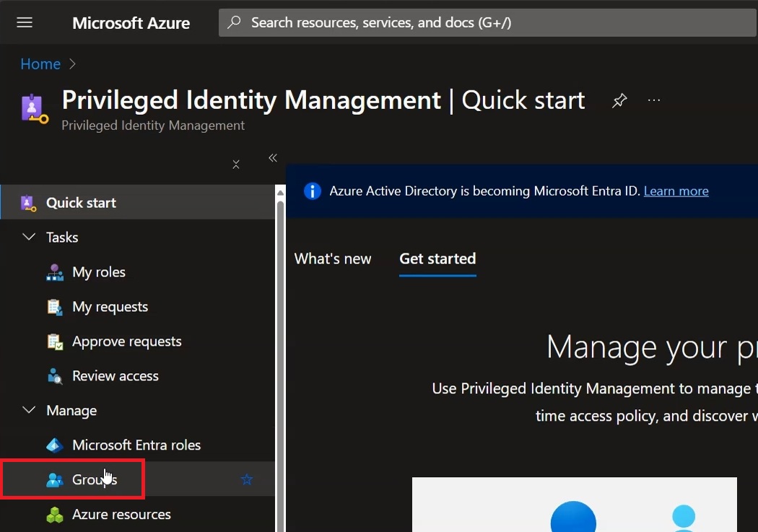Favorite Groups with the star

click(x=247, y=479)
